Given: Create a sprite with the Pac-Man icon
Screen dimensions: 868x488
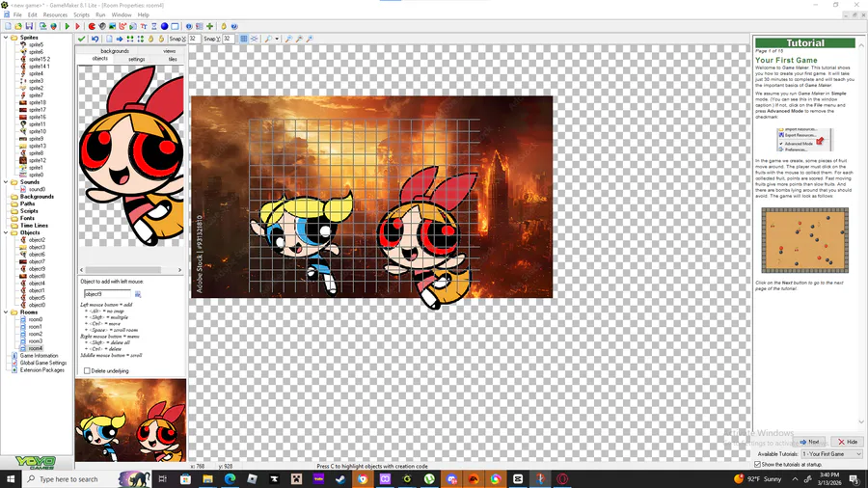Looking at the screenshot, I should tap(92, 26).
